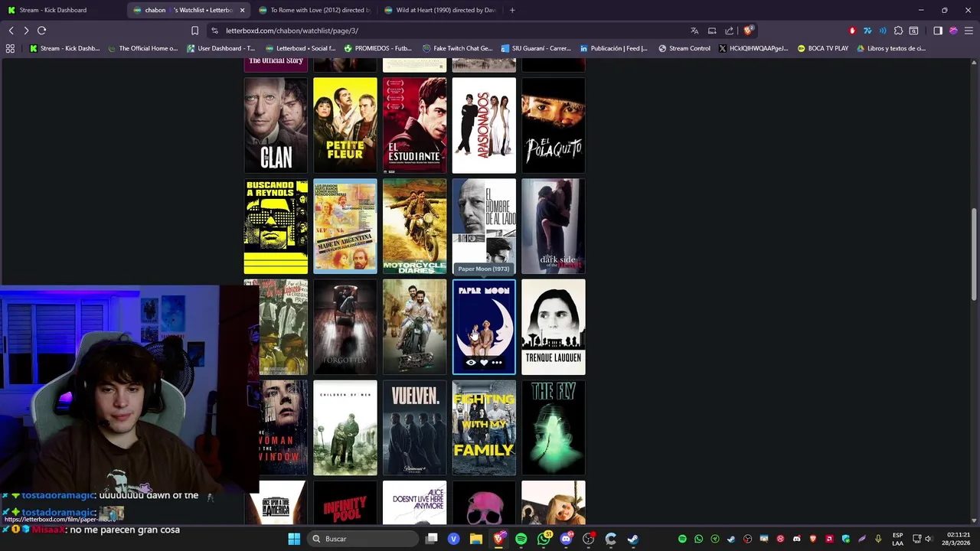
Task: Open Libros y textos Drive bookmark
Action: [x=891, y=48]
